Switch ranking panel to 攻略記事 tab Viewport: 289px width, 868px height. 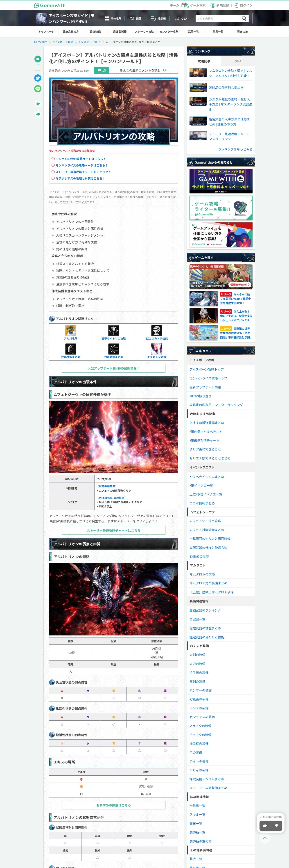point(204,61)
